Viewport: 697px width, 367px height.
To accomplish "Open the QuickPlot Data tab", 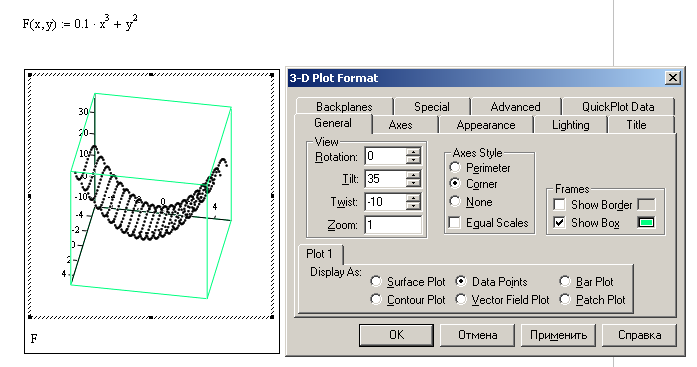I will tap(618, 107).
